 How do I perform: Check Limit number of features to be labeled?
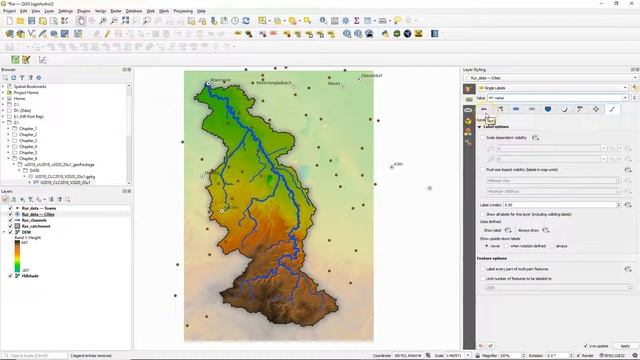(x=482, y=278)
